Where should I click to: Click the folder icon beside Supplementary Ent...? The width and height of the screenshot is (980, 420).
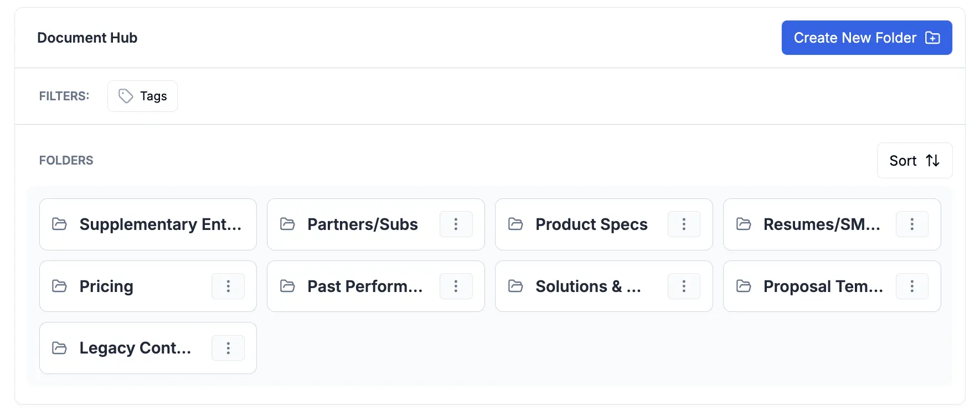(59, 224)
